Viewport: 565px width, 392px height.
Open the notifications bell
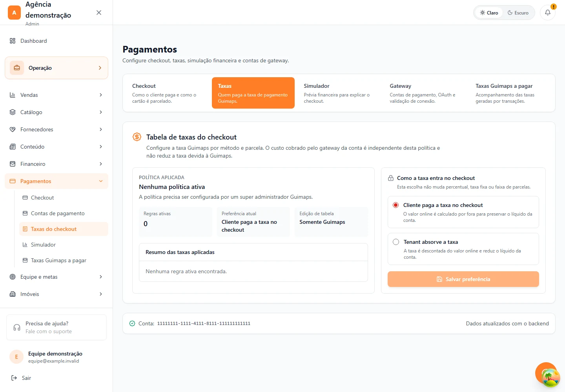click(x=548, y=13)
